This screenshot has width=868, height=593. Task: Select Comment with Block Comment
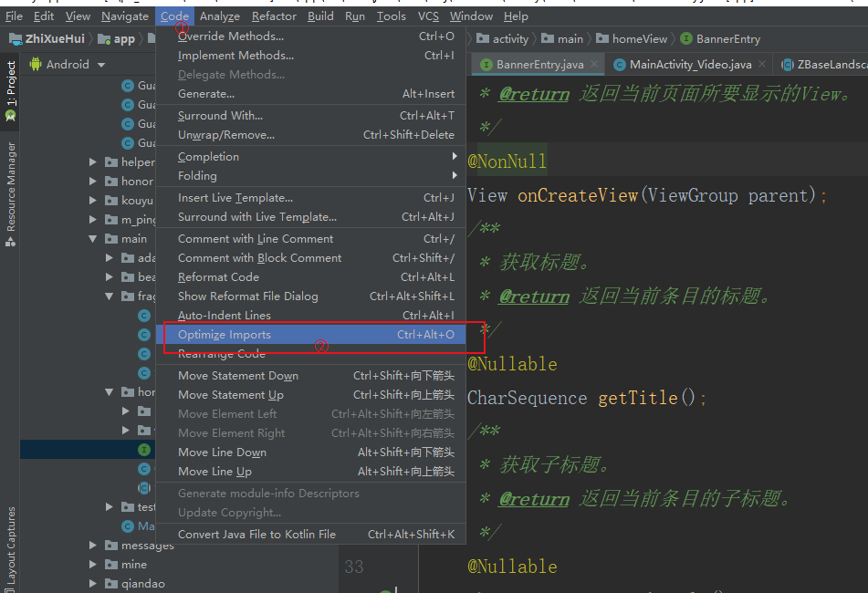[x=310, y=258]
